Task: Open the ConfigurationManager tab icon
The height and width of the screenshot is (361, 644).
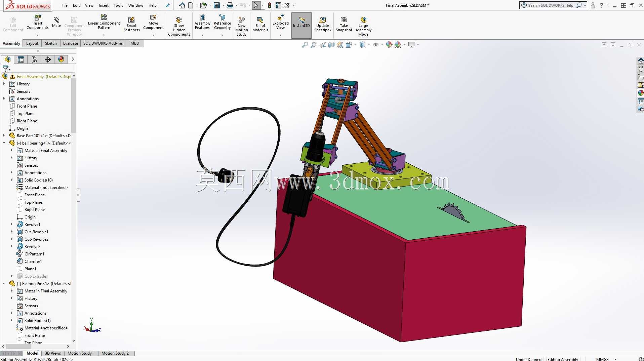Action: click(34, 59)
